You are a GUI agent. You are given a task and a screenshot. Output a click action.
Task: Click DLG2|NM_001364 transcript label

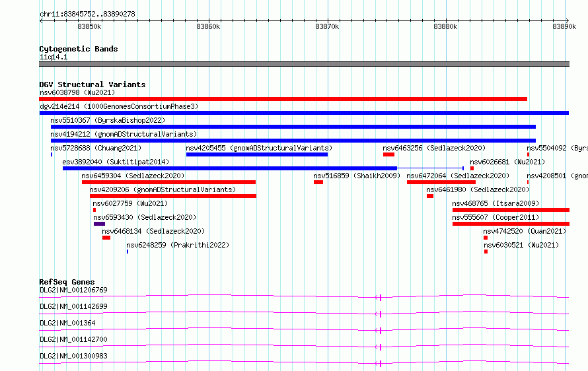coord(67,323)
